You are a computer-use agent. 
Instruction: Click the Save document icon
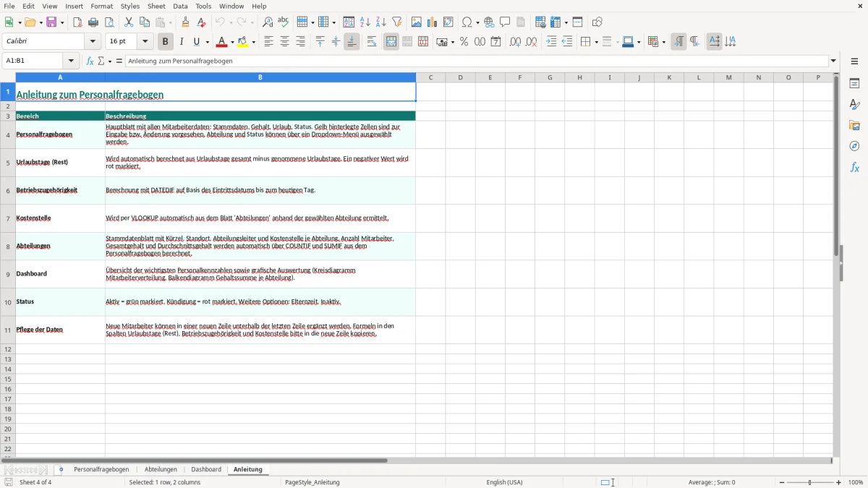pyautogui.click(x=51, y=22)
